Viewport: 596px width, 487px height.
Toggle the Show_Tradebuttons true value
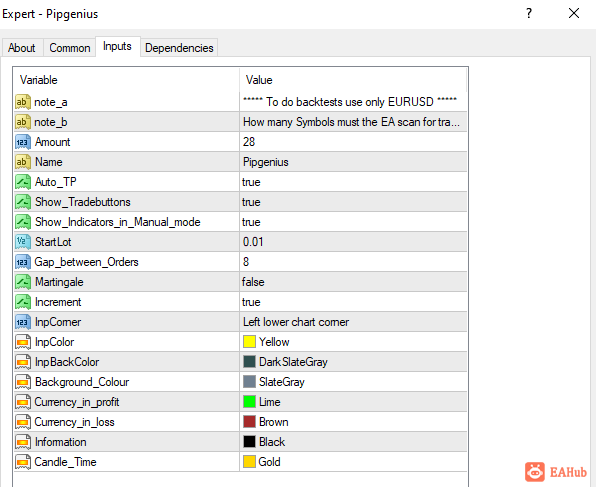[353, 202]
